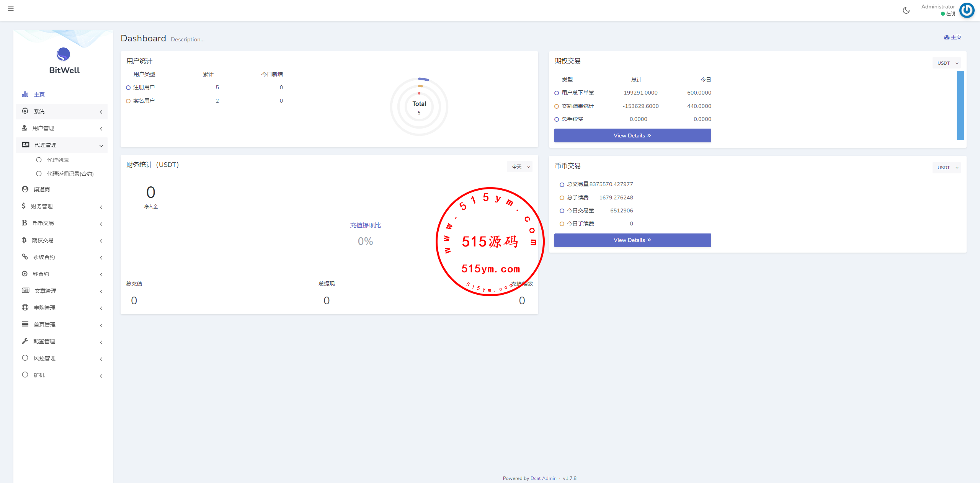Click the hamburger menu icon

click(x=11, y=9)
